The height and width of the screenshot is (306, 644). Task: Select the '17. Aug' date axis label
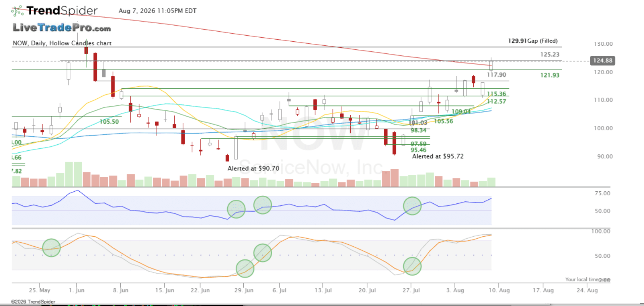pos(543,290)
